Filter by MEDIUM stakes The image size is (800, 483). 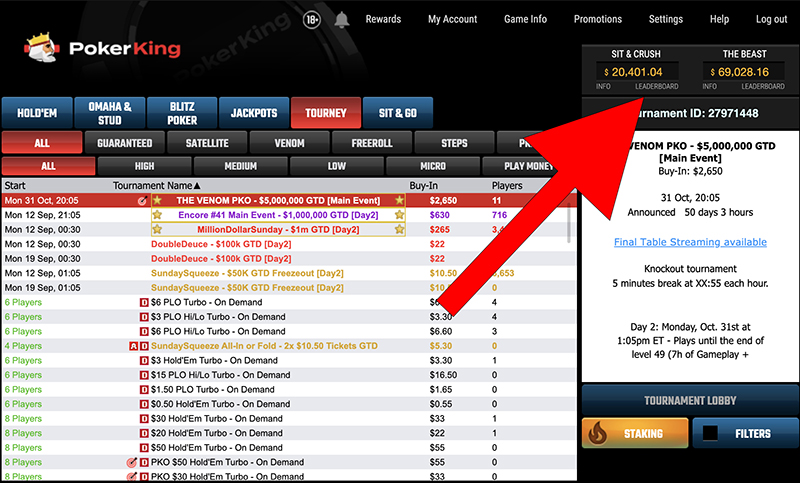(x=240, y=166)
